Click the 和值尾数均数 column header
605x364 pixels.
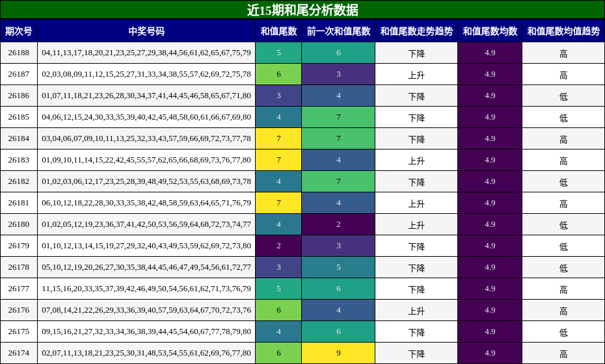(490, 31)
